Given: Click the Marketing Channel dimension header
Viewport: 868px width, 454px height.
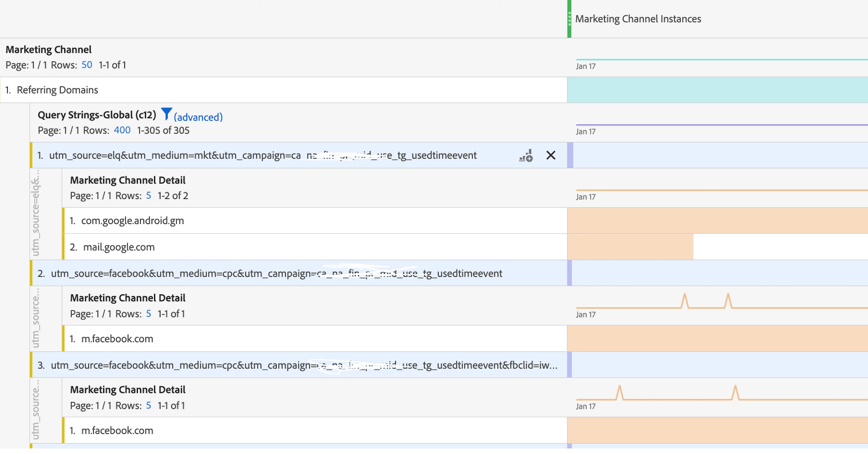Looking at the screenshot, I should point(48,50).
